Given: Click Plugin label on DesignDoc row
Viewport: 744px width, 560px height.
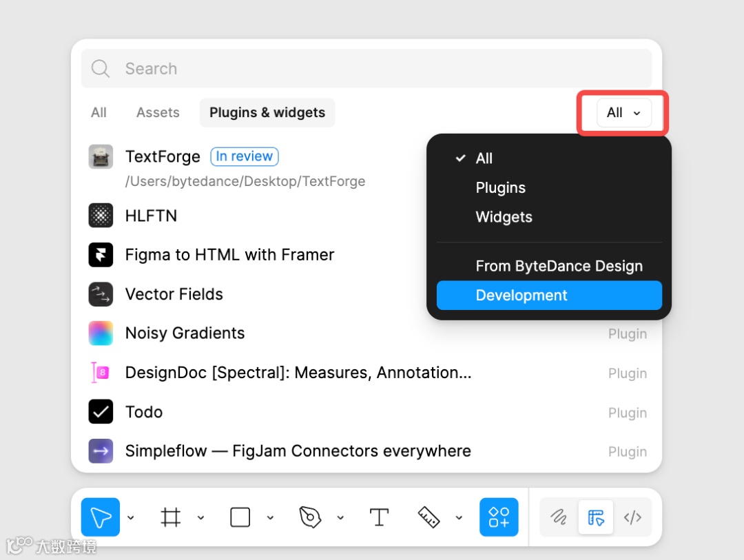Looking at the screenshot, I should pyautogui.click(x=628, y=373).
